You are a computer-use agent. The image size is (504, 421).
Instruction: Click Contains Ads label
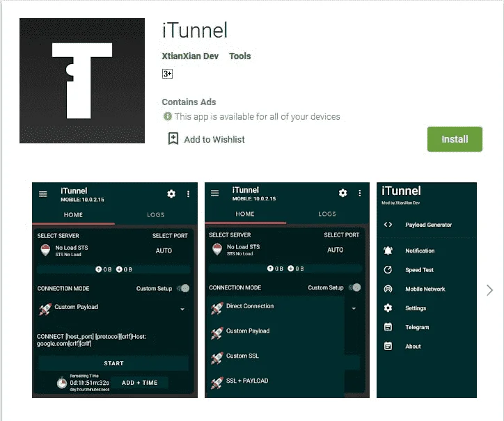[x=189, y=102]
